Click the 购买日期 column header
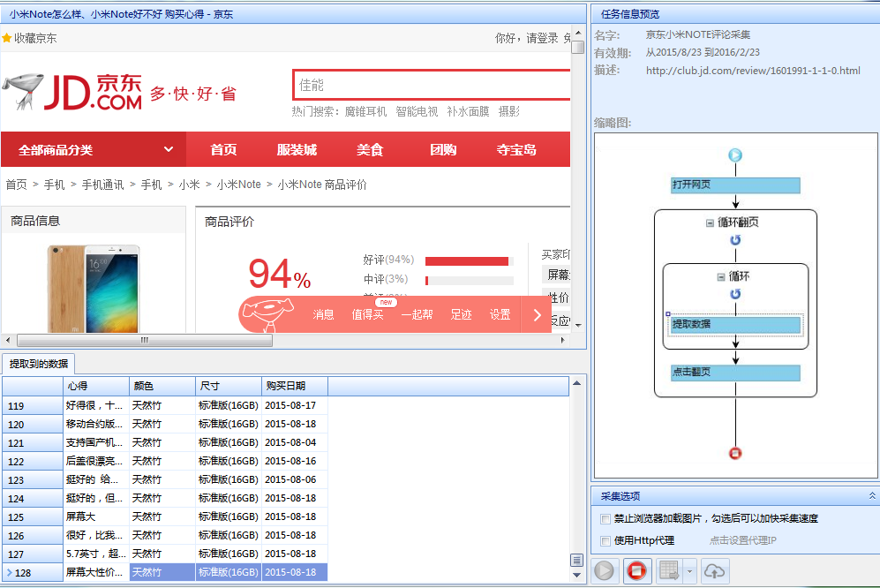 295,386
